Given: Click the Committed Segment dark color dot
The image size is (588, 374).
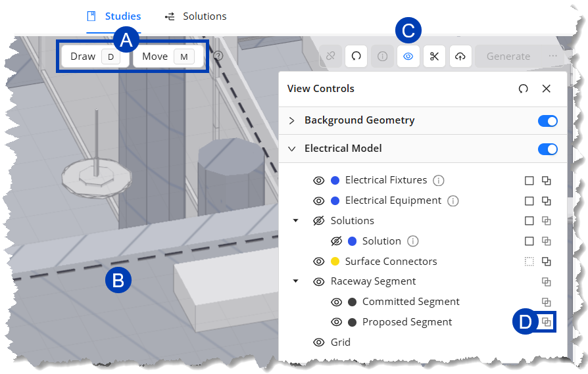Looking at the screenshot, I should [352, 302].
